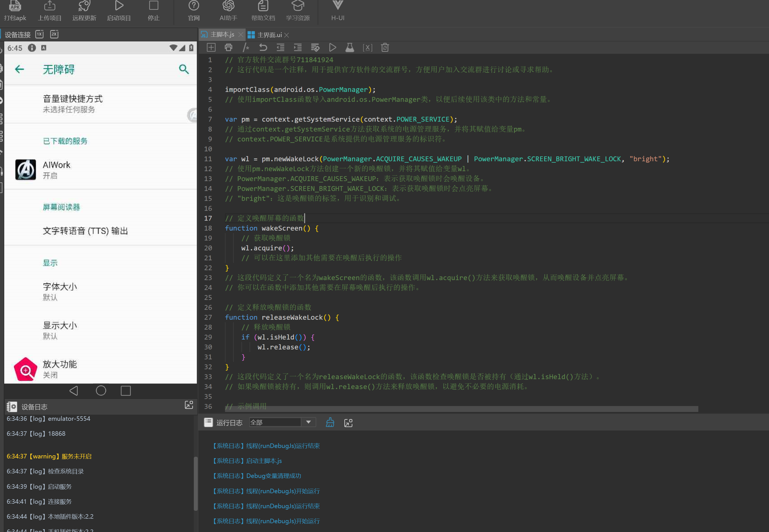Screen dimensions: 769x532
Task: Click the 设备日志 settings icon
Action: [x=12, y=406]
